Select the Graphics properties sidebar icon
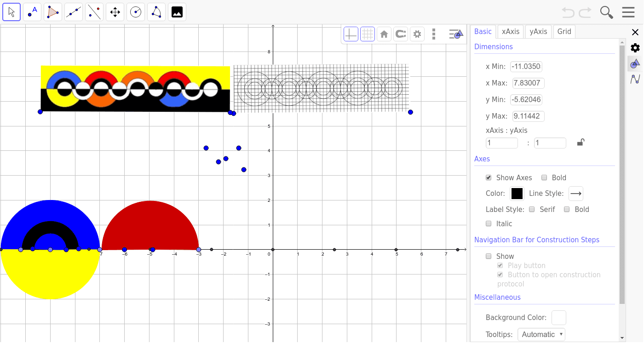Image resolution: width=644 pixels, height=343 pixels. [635, 63]
